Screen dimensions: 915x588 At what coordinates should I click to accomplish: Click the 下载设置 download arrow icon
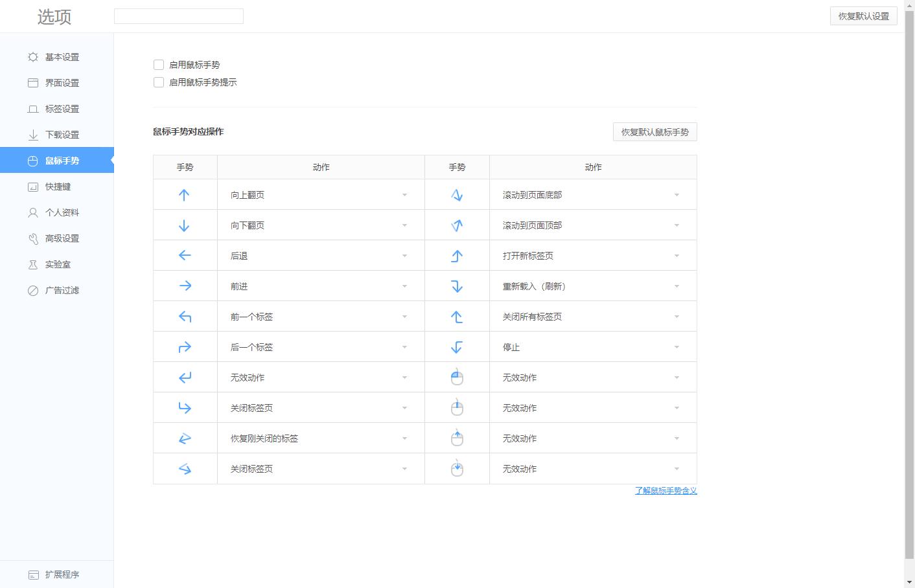click(33, 135)
